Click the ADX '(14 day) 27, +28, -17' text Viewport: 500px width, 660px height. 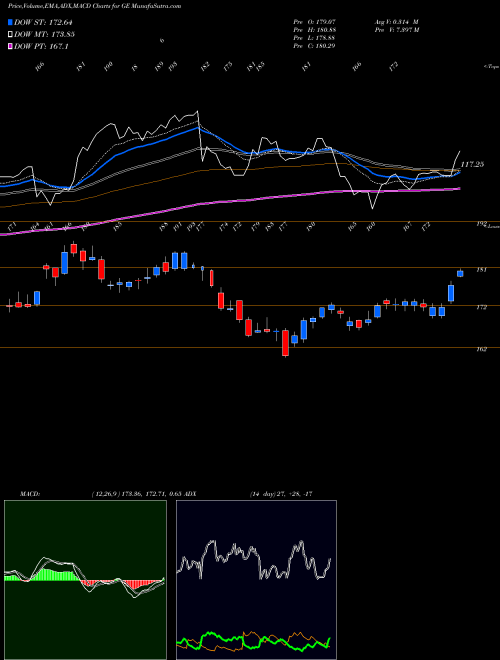point(281,494)
